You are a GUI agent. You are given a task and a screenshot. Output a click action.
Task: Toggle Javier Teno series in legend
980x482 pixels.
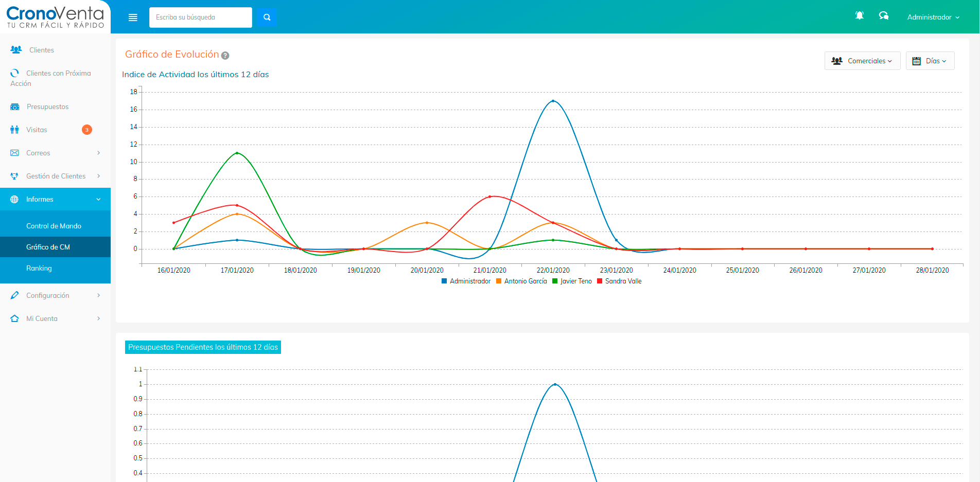572,281
